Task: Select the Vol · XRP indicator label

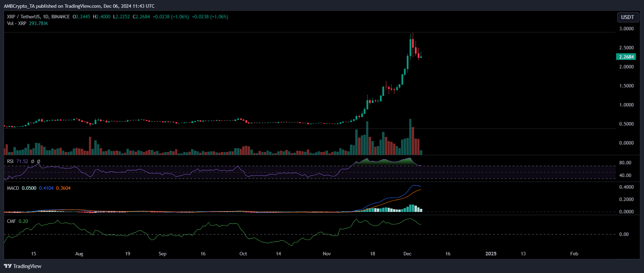Action: point(17,23)
